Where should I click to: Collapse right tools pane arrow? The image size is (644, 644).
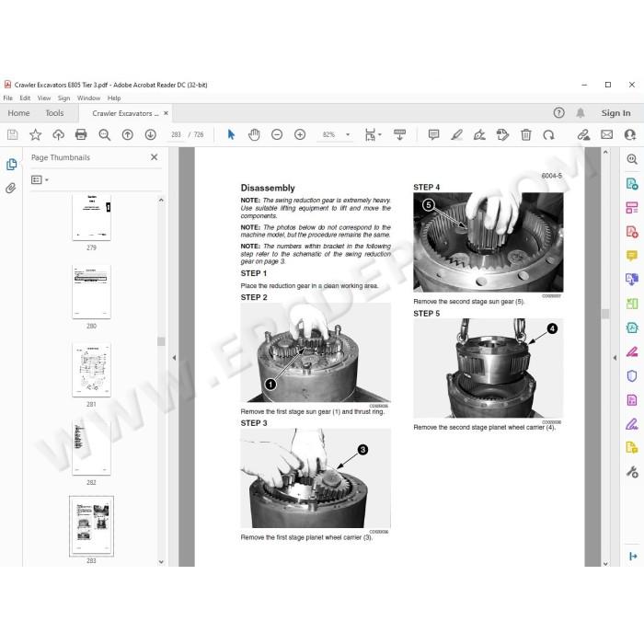pos(615,358)
